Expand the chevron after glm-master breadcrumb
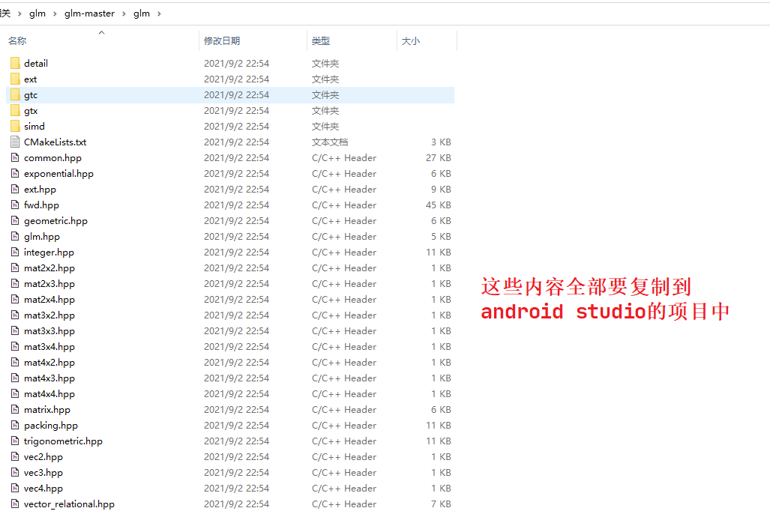This screenshot has width=770, height=532. 124,13
